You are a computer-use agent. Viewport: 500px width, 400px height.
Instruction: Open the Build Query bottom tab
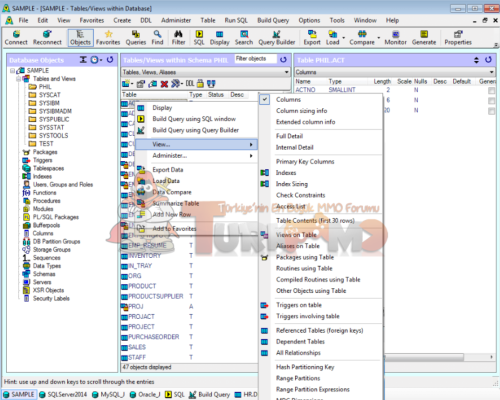coord(210,394)
